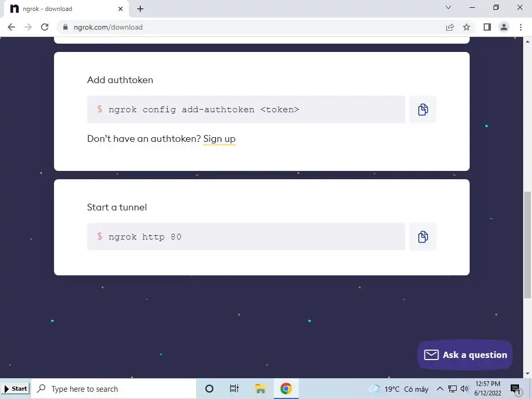Click the Type here to search box

pos(114,389)
